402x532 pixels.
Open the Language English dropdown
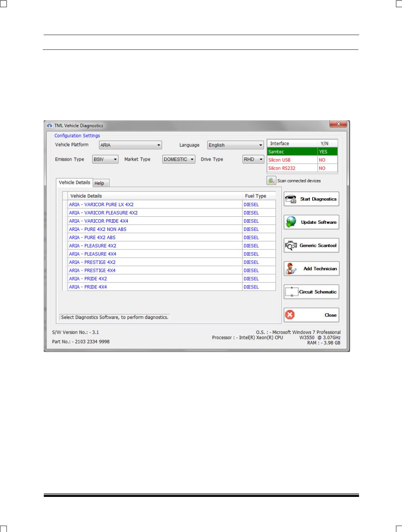[236, 145]
